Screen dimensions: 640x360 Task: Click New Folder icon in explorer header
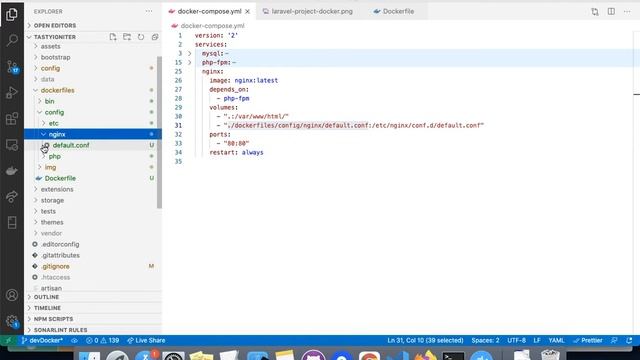click(x=127, y=37)
